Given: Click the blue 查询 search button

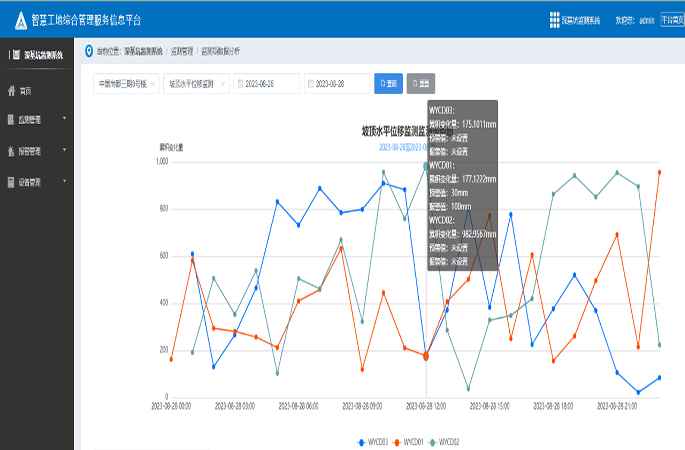Looking at the screenshot, I should tap(388, 83).
